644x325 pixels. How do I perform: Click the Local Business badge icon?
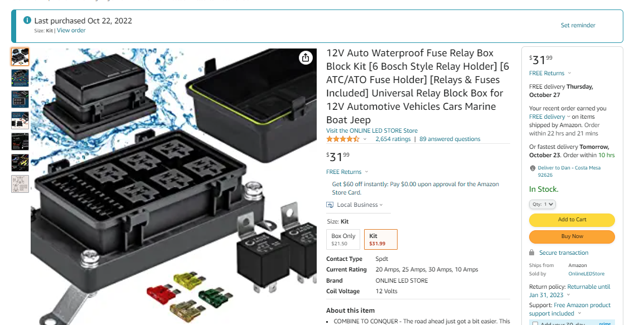(x=330, y=205)
